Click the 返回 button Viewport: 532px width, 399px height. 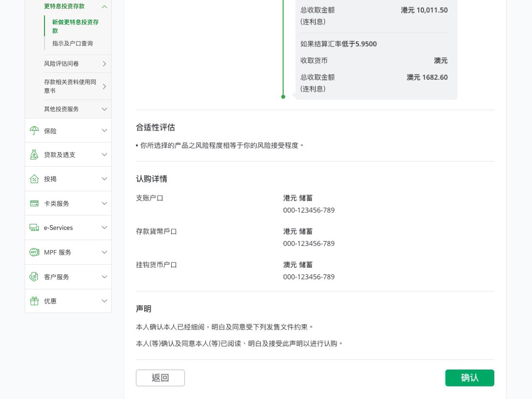[160, 378]
